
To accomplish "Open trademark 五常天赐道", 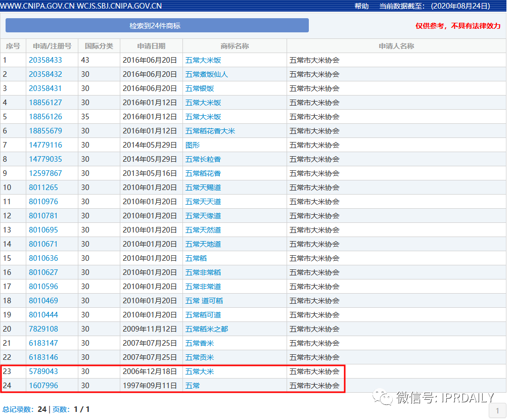I will 203,188.
